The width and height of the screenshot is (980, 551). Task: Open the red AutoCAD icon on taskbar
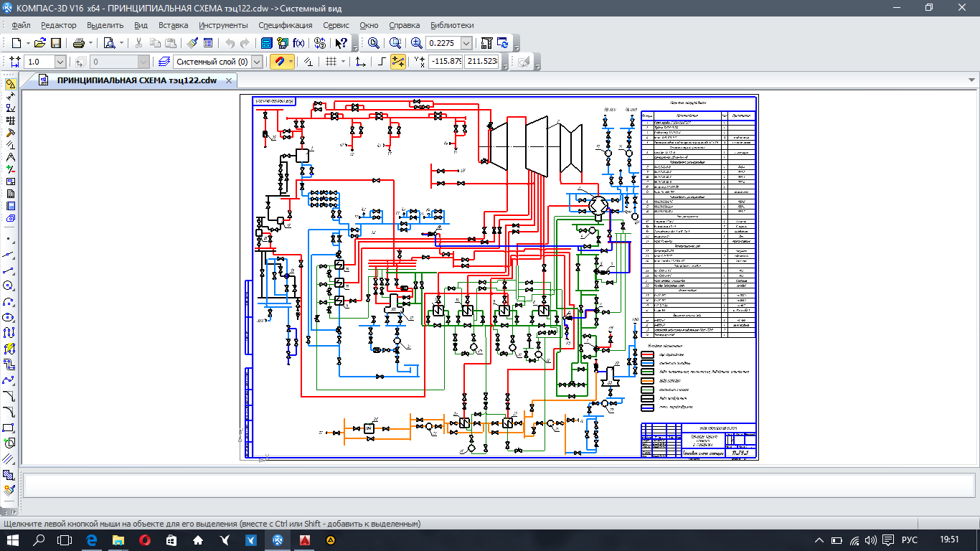304,540
